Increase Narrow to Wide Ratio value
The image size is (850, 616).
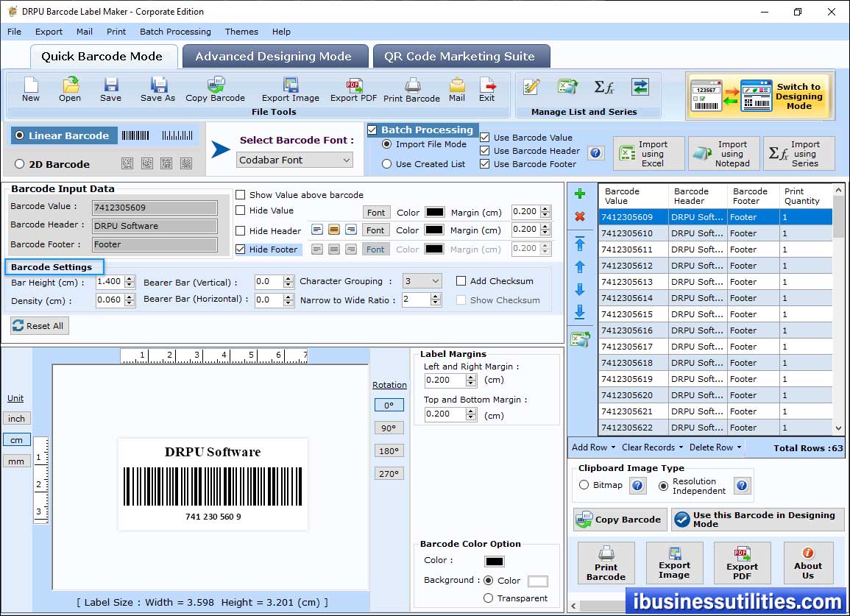pyautogui.click(x=436, y=296)
